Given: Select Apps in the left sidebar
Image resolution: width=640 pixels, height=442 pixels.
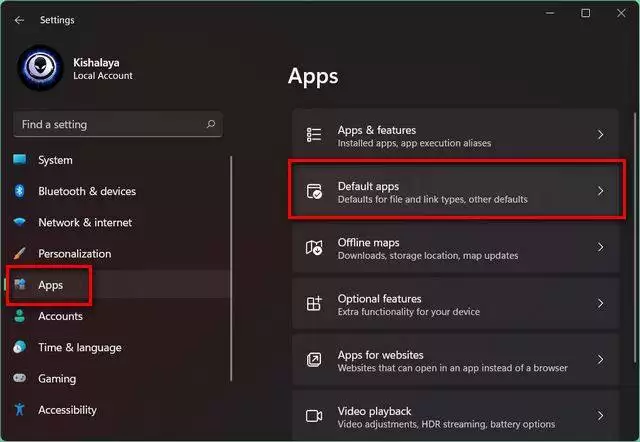Looking at the screenshot, I should 50,285.
